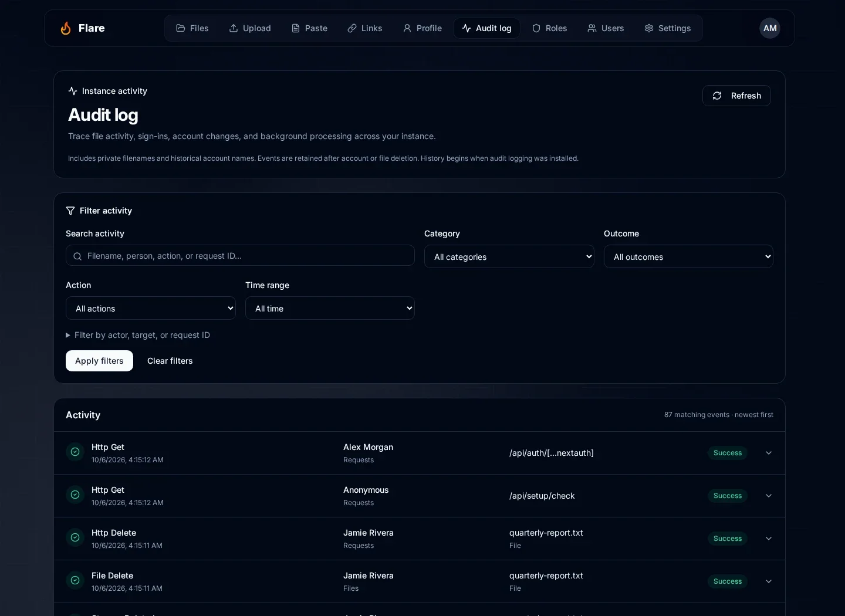Switch to the Paste tab

point(309,28)
